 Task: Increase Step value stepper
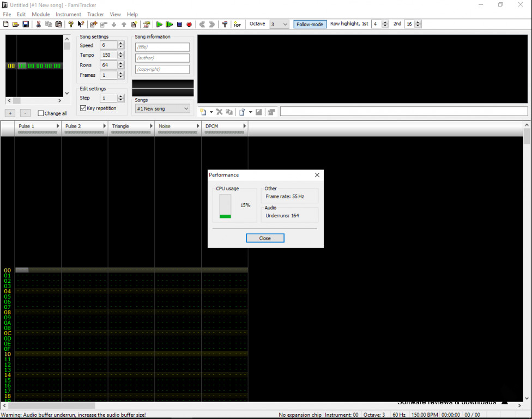(121, 96)
